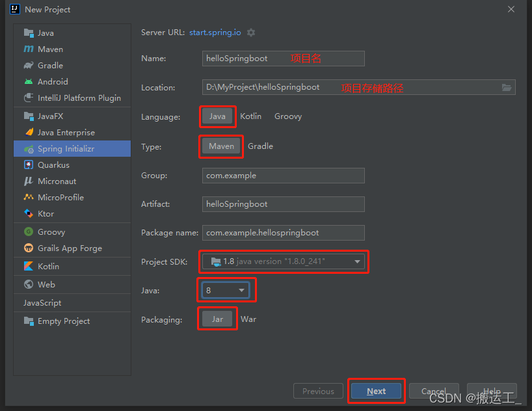Click the Package name field
The height and width of the screenshot is (411, 532).
tap(284, 233)
